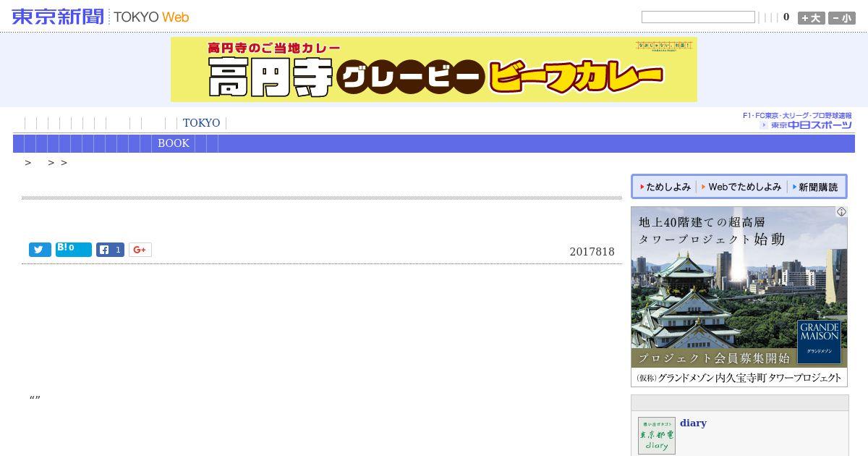Open the diary sidebar link
Image resolution: width=868 pixels, height=456 pixels.
(x=693, y=423)
